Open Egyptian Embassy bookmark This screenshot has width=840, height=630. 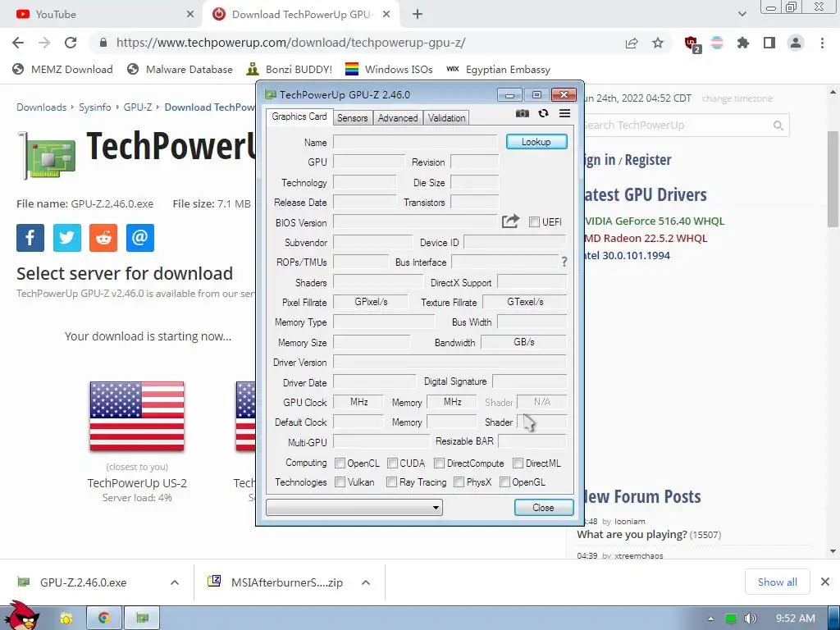498,70
